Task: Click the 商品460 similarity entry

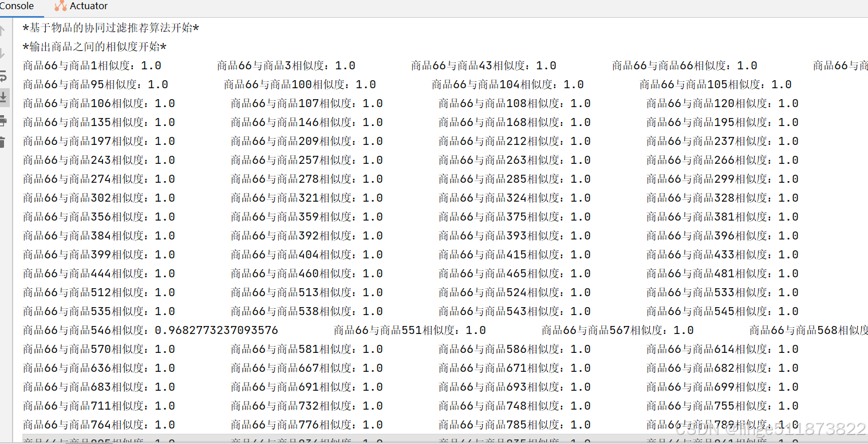Action: click(x=307, y=274)
